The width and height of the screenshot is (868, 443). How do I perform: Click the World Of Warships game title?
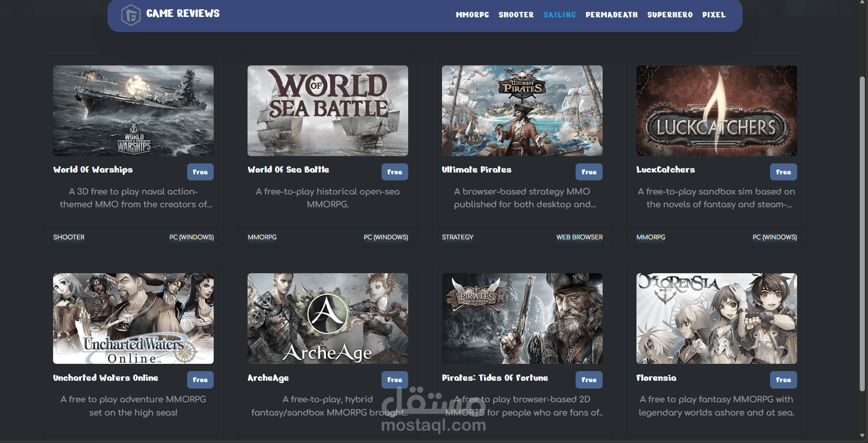pyautogui.click(x=93, y=170)
